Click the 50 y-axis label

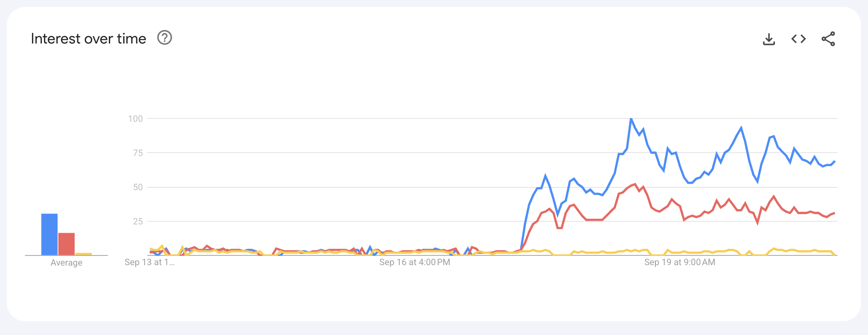[x=138, y=187]
